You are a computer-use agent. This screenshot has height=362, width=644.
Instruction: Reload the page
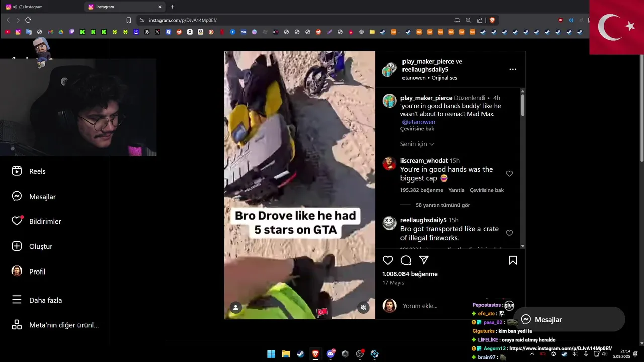[x=28, y=20]
